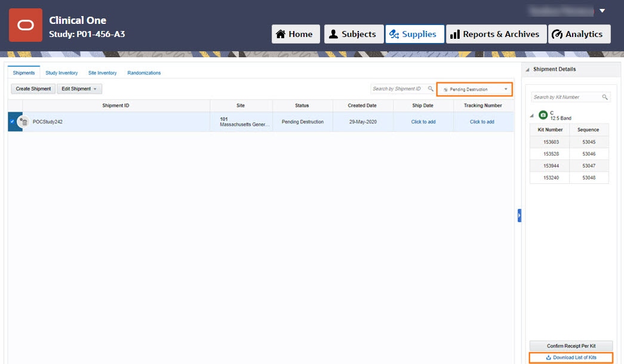Select kit number 153603
This screenshot has height=364, width=624.
point(551,142)
